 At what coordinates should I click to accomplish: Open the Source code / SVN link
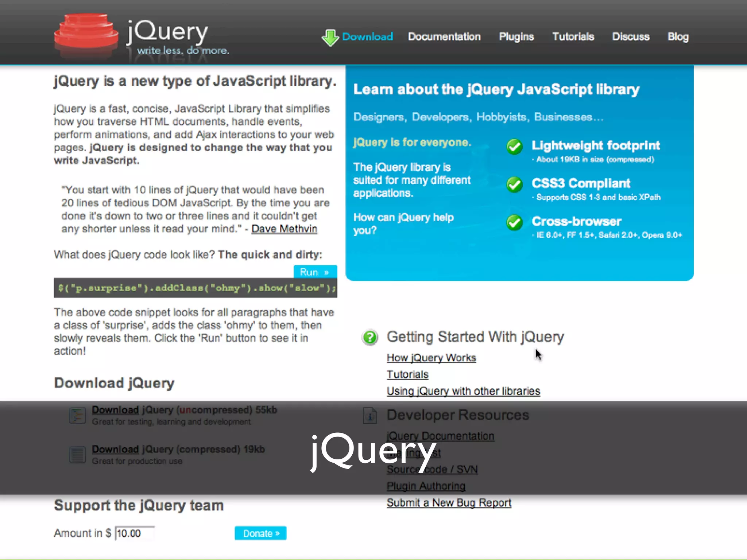point(432,470)
